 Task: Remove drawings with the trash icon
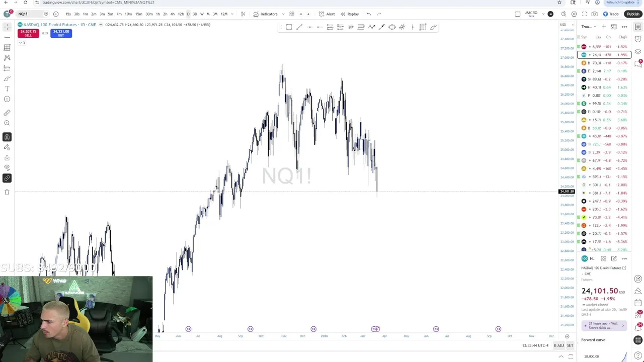[x=7, y=192]
